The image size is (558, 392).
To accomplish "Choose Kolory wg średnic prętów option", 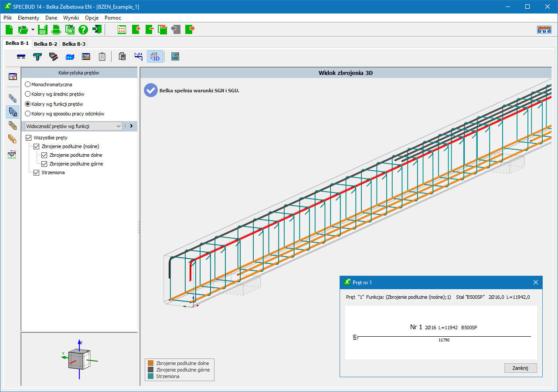I will click(x=28, y=94).
